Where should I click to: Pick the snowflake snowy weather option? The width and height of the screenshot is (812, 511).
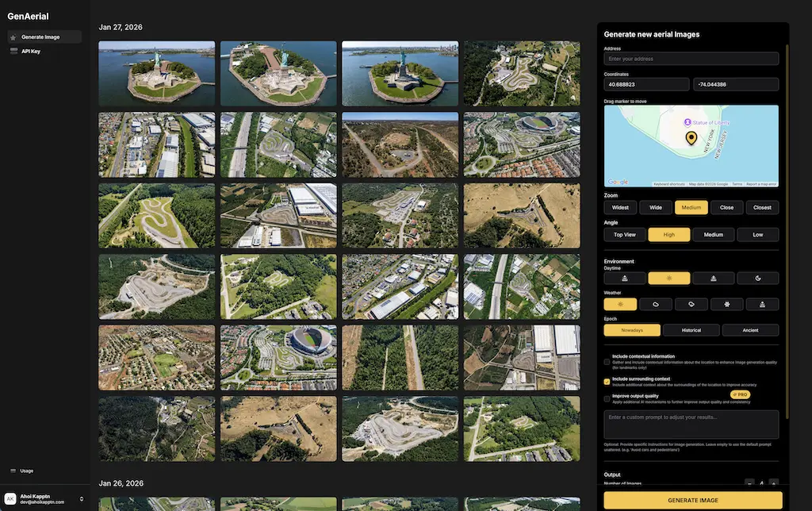727,304
